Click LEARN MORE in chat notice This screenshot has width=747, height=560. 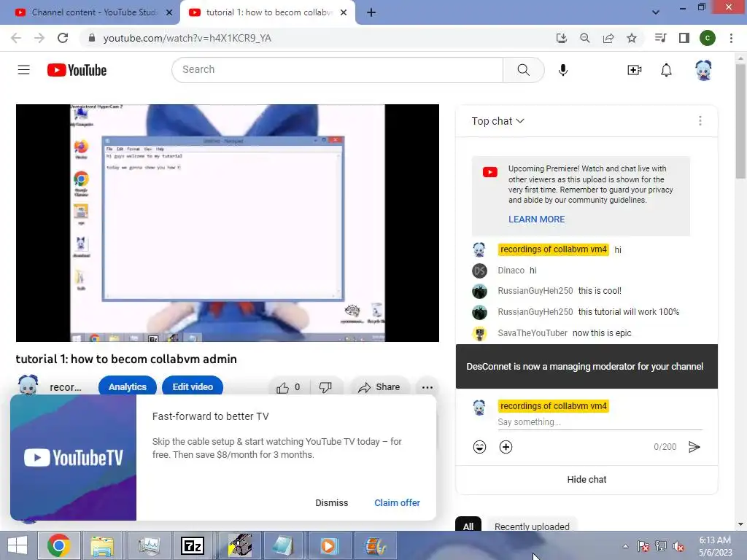click(x=536, y=219)
